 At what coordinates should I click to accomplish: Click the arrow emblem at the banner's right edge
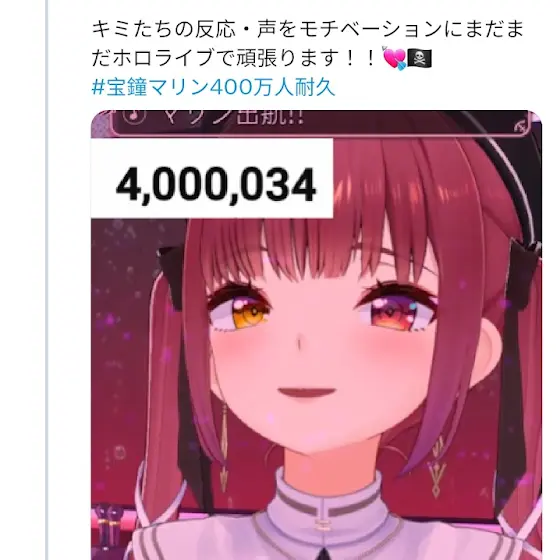[521, 126]
